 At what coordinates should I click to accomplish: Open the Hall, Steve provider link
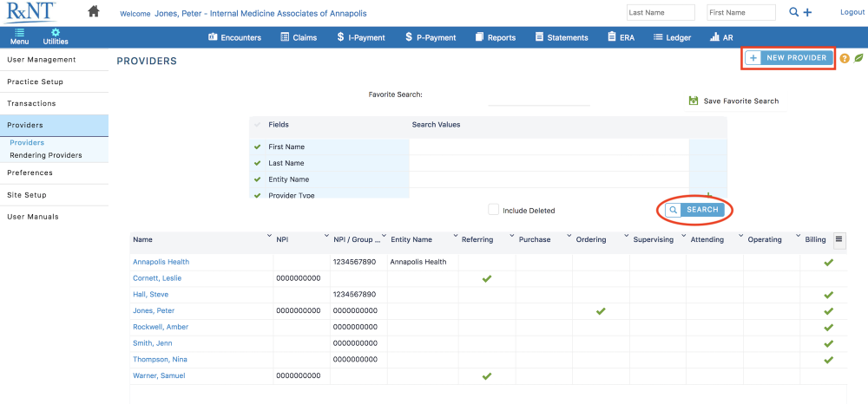tap(150, 295)
